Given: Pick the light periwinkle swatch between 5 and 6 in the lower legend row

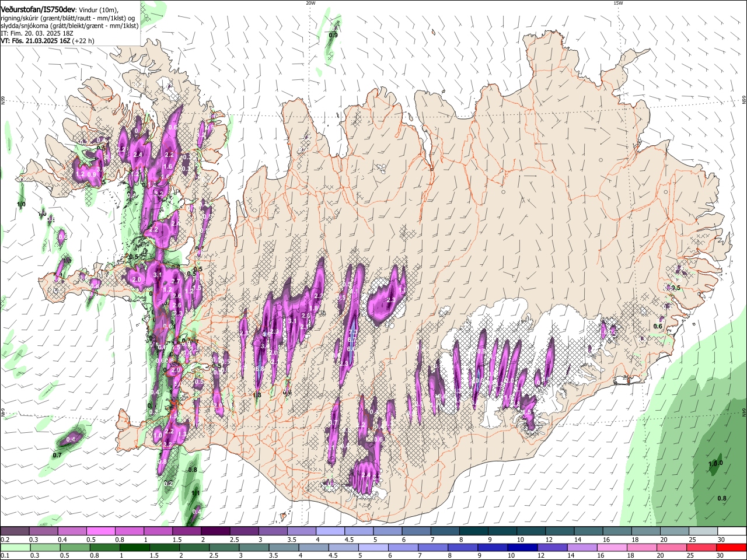Looking at the screenshot, I should coord(373,548).
